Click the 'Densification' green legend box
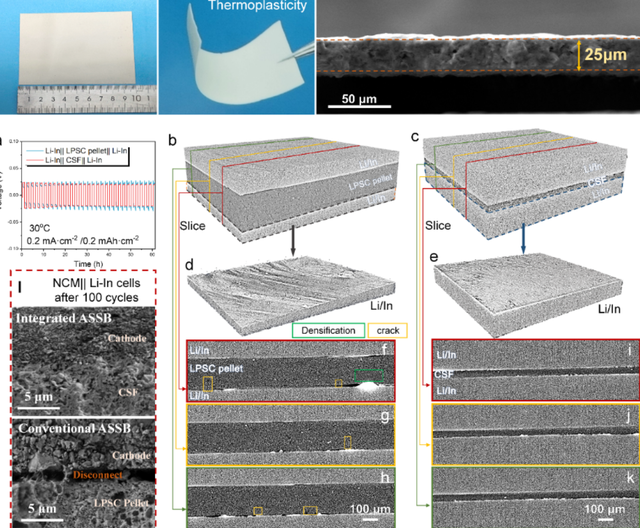The width and height of the screenshot is (640, 528). (329, 331)
